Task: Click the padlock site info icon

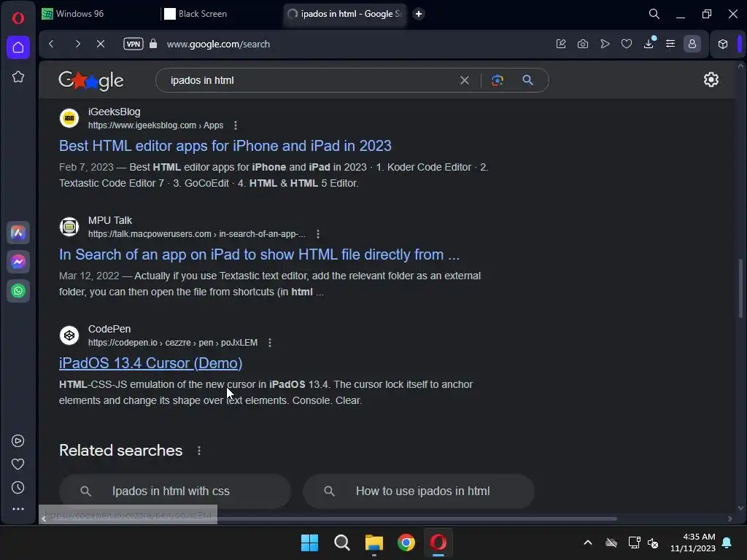Action: pyautogui.click(x=153, y=44)
